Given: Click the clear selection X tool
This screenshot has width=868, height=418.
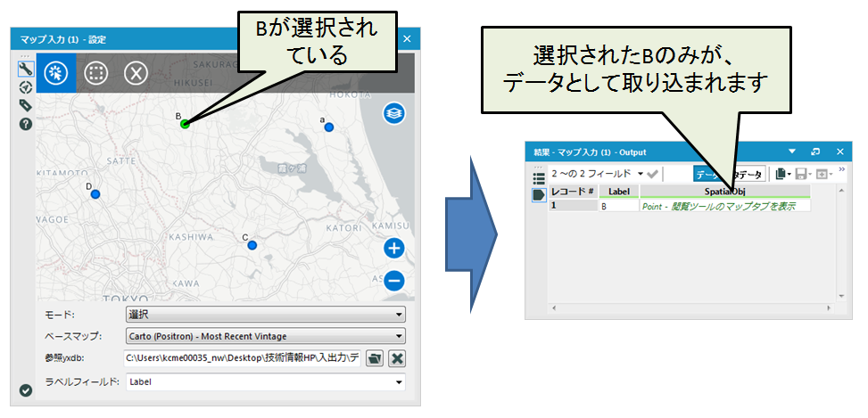Looking at the screenshot, I should [x=135, y=73].
